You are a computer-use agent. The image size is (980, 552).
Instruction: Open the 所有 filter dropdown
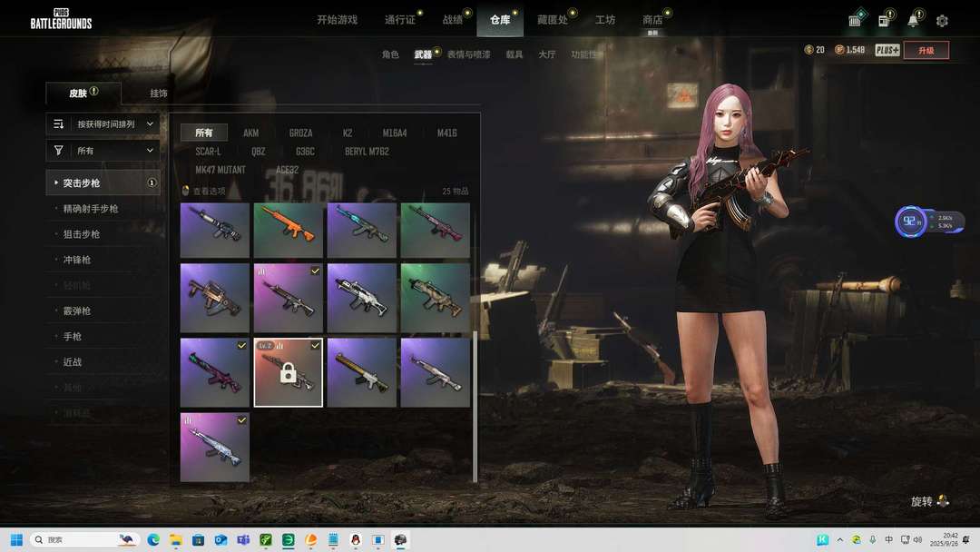[x=103, y=151]
